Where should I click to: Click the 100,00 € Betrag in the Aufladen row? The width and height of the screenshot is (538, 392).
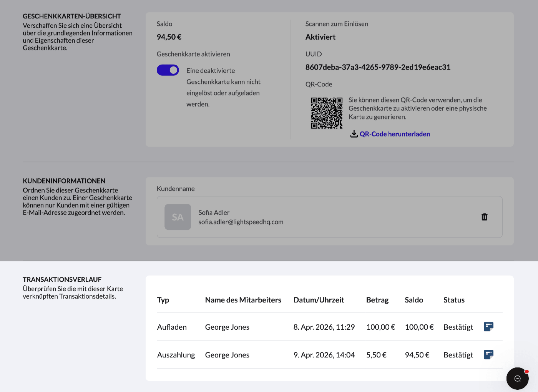point(380,327)
